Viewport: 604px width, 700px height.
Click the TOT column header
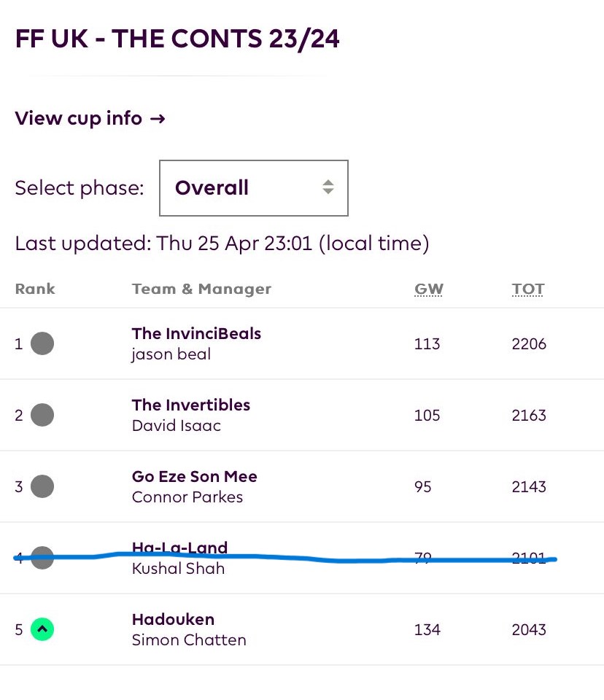pyautogui.click(x=528, y=289)
